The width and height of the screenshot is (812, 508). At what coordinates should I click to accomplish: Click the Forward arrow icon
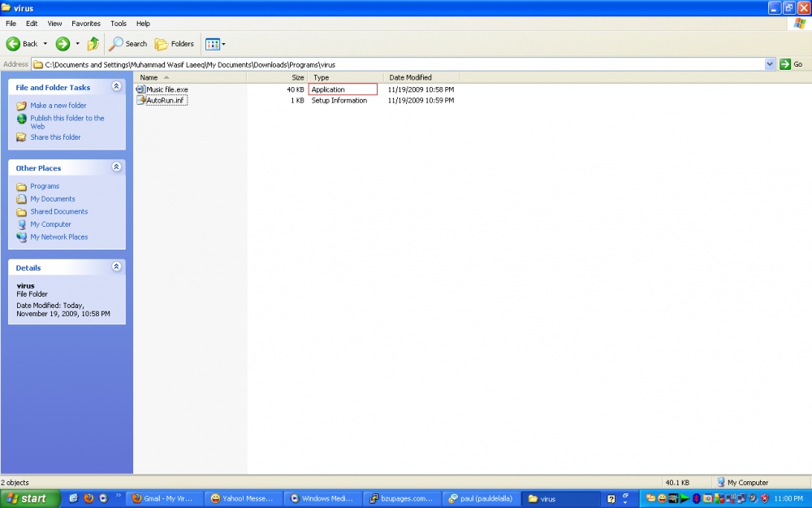coord(63,44)
